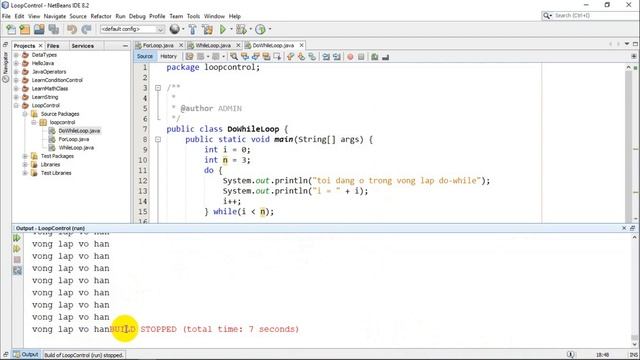640x360 pixels.
Task: Click the Find Selection magnifier in editor toolbar
Action: tap(234, 57)
